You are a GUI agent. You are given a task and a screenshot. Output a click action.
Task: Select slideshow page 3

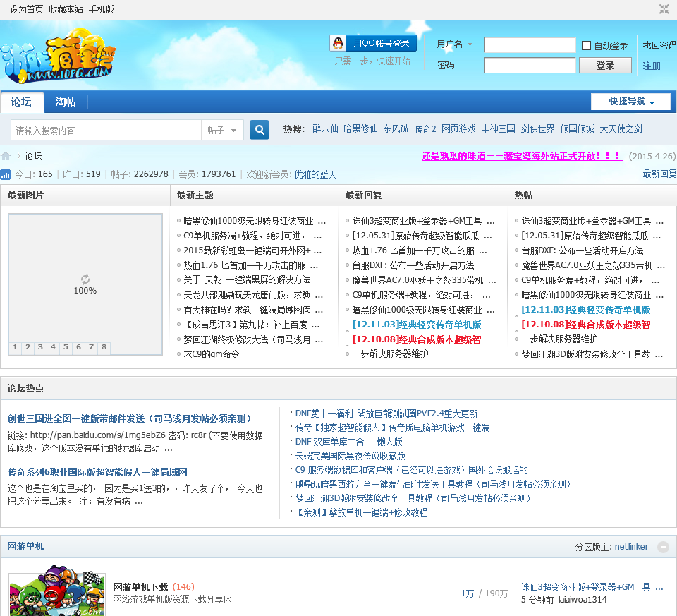click(x=40, y=347)
